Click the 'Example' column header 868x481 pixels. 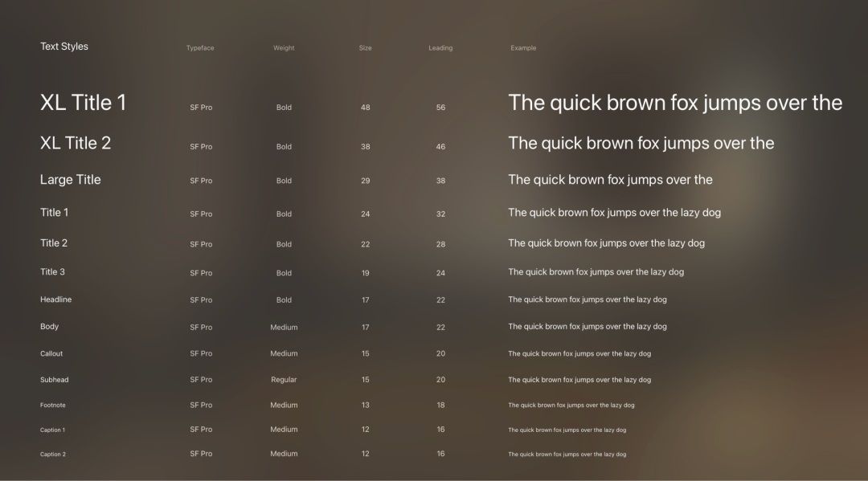tap(523, 48)
